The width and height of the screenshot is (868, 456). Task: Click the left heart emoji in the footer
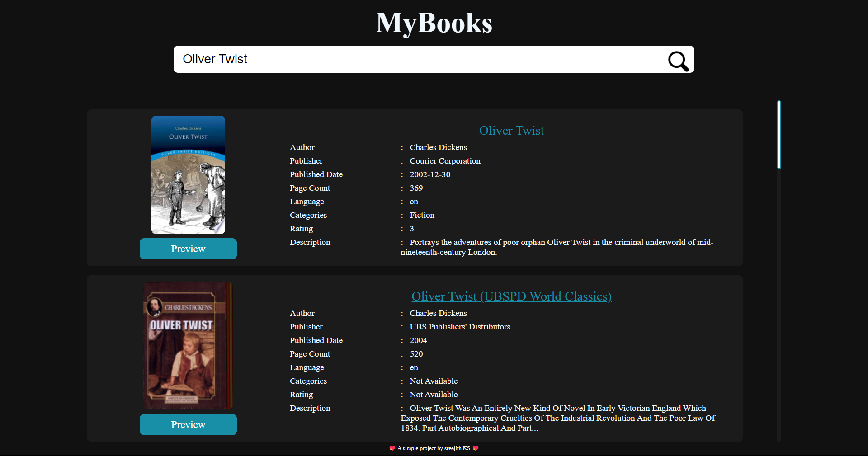click(x=392, y=448)
